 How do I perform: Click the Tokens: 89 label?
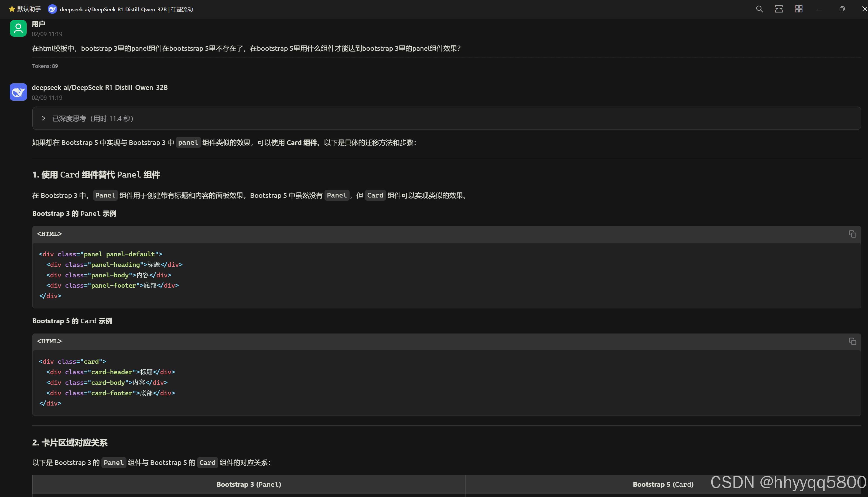pos(45,66)
